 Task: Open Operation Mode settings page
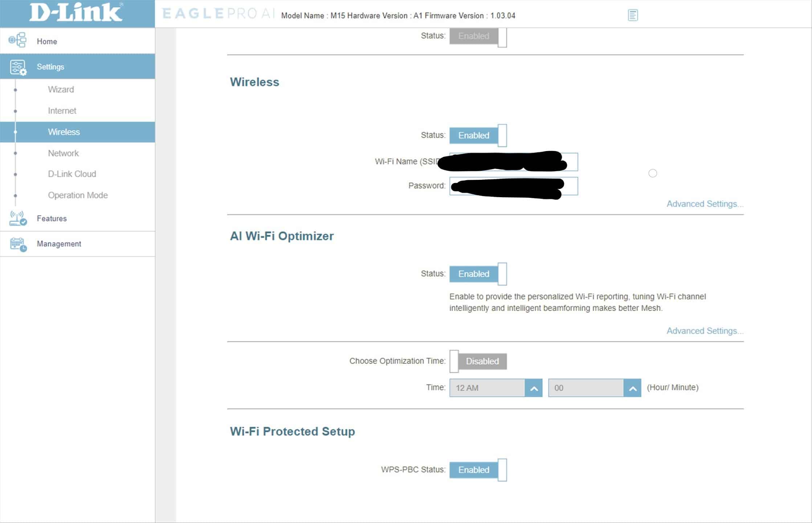coord(78,195)
